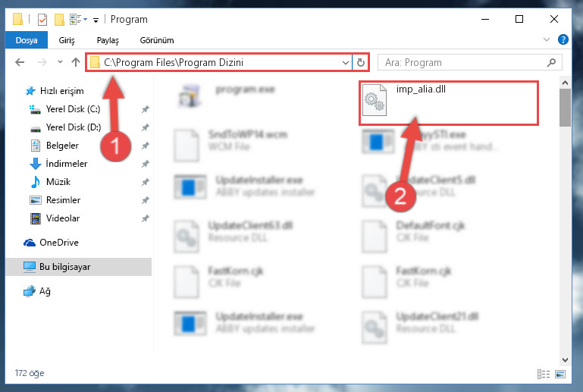Open the Paylaş ribbon tab
The height and width of the screenshot is (392, 583).
pyautogui.click(x=108, y=40)
